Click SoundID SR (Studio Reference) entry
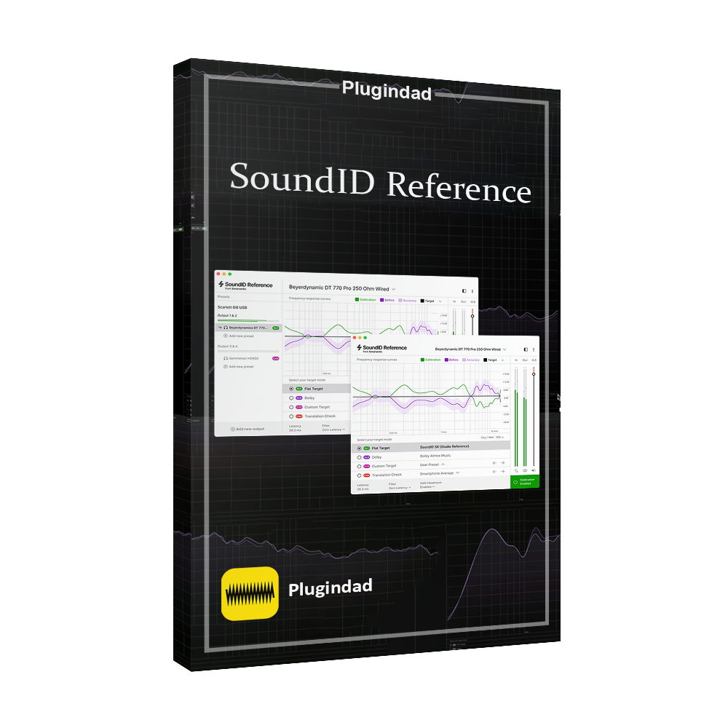The height and width of the screenshot is (728, 728). pyautogui.click(x=444, y=447)
